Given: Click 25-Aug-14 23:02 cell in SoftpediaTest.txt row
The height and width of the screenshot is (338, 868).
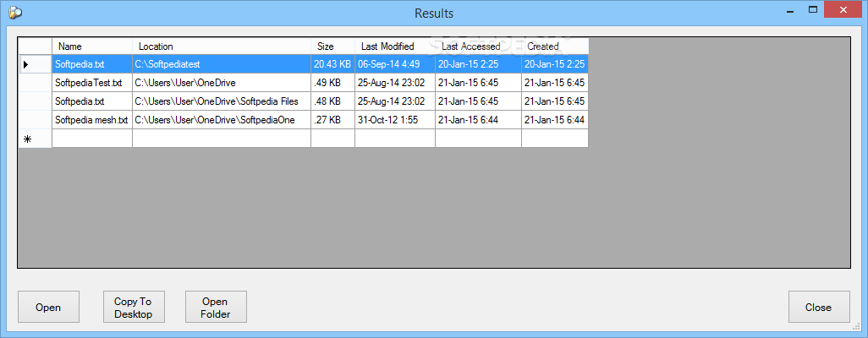Looking at the screenshot, I should pos(395,83).
